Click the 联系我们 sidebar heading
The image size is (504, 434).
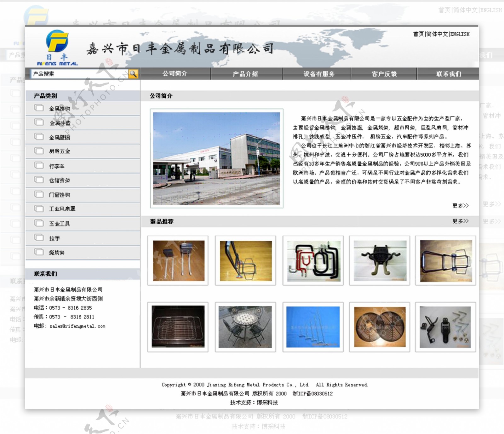point(45,274)
